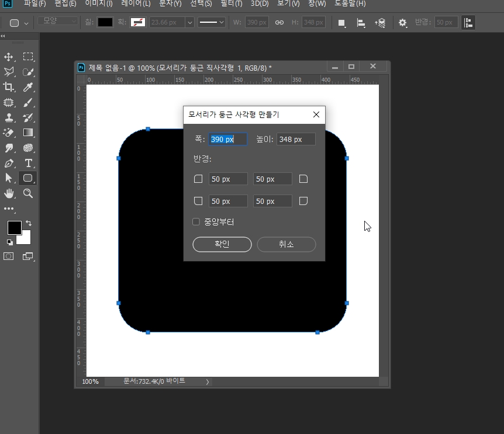Open the Edit Toolbar three-dots menu

[9, 209]
